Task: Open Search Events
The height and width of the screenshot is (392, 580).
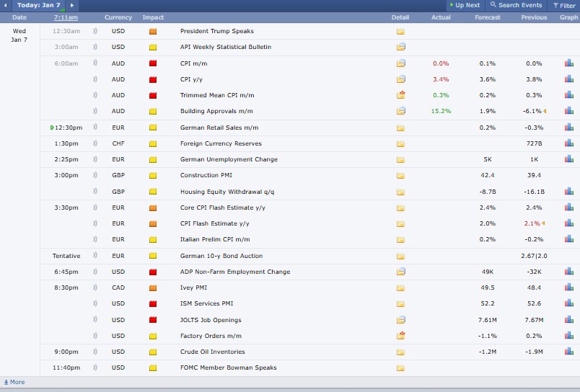Action: tap(515, 5)
